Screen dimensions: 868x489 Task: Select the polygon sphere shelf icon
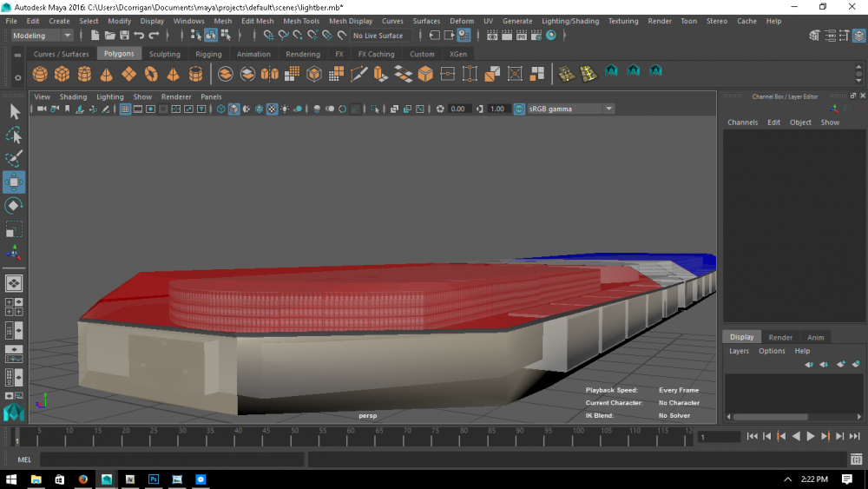[40, 75]
